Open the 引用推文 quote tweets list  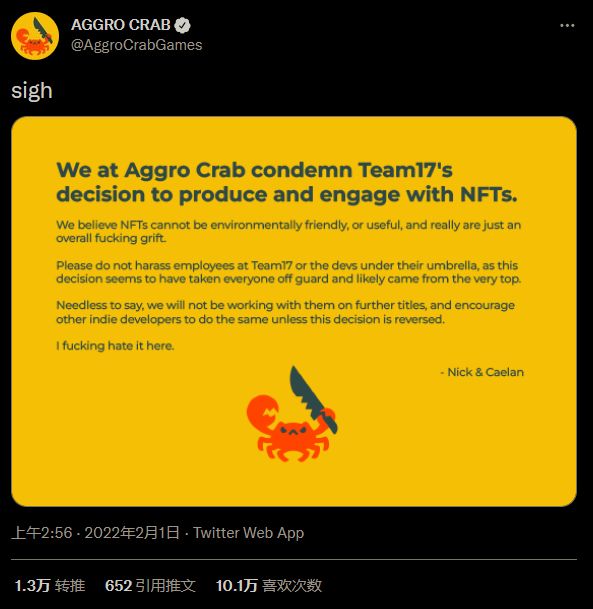click(x=166, y=586)
